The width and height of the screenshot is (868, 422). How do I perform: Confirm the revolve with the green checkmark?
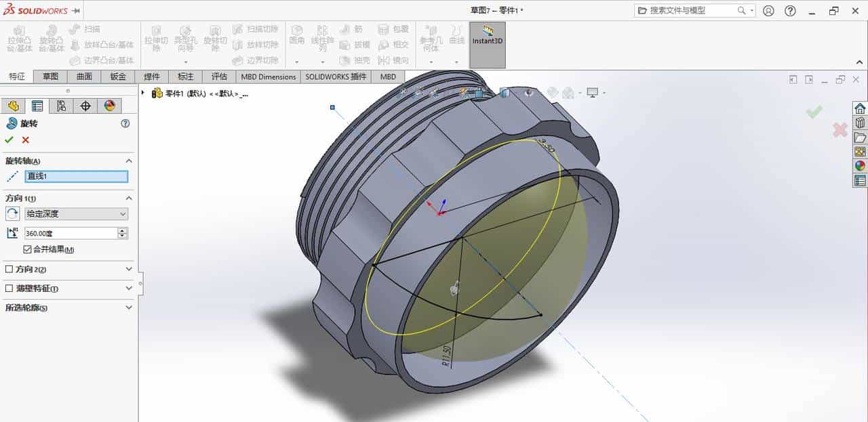pyautogui.click(x=8, y=140)
